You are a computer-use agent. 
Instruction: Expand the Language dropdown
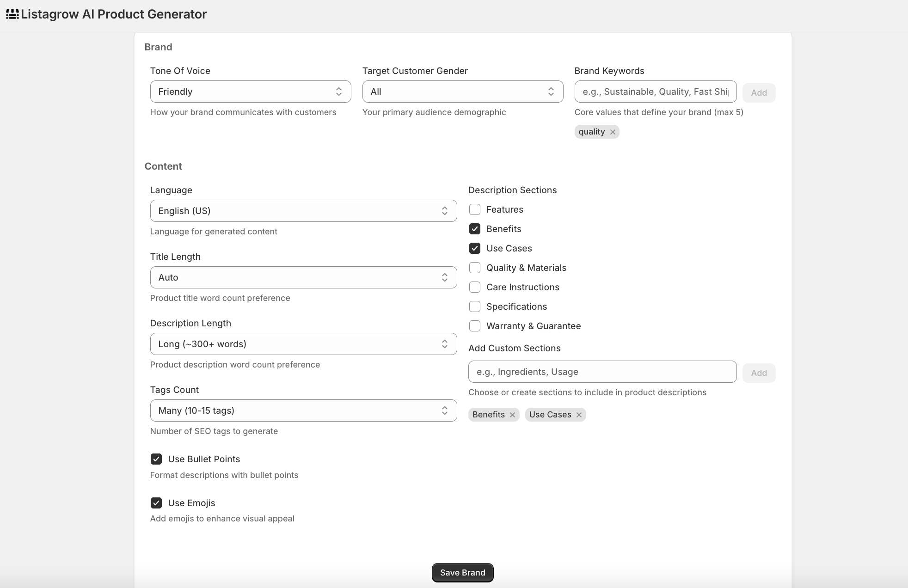pyautogui.click(x=303, y=211)
